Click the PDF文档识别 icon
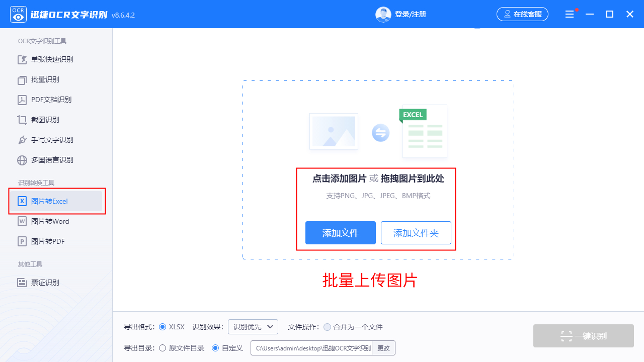The width and height of the screenshot is (644, 362). pyautogui.click(x=22, y=100)
